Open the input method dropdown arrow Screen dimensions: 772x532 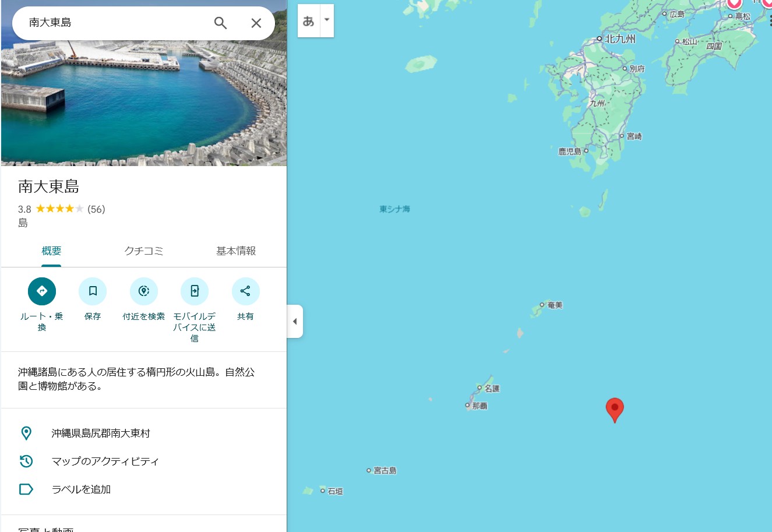tap(327, 20)
